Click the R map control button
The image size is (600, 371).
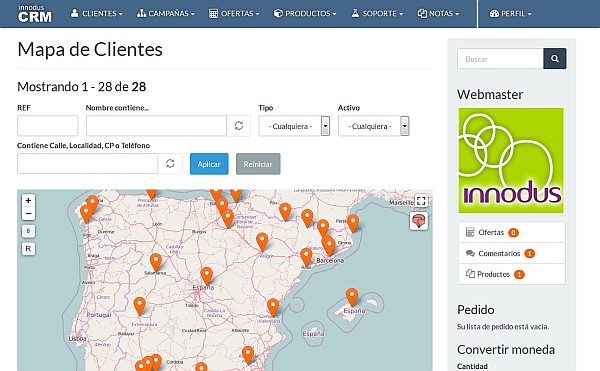28,249
